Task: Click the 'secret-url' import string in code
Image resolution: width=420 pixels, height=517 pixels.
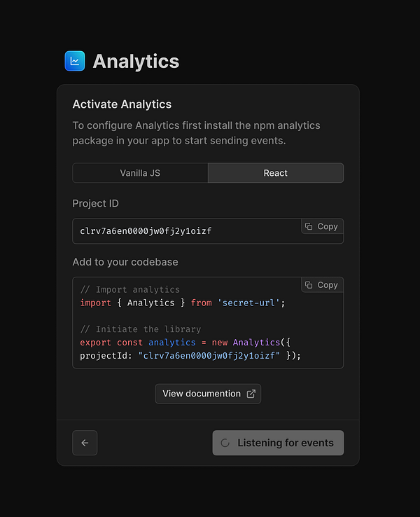Action: tap(251, 303)
